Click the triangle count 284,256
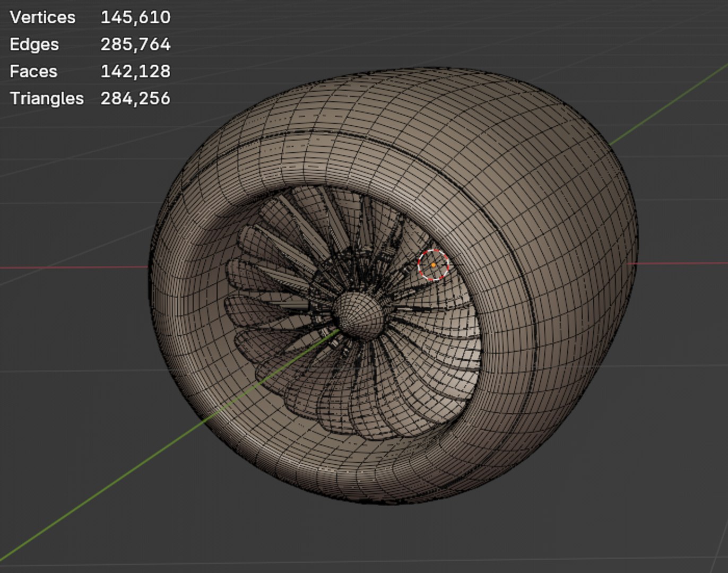This screenshot has width=728, height=573. [x=135, y=98]
